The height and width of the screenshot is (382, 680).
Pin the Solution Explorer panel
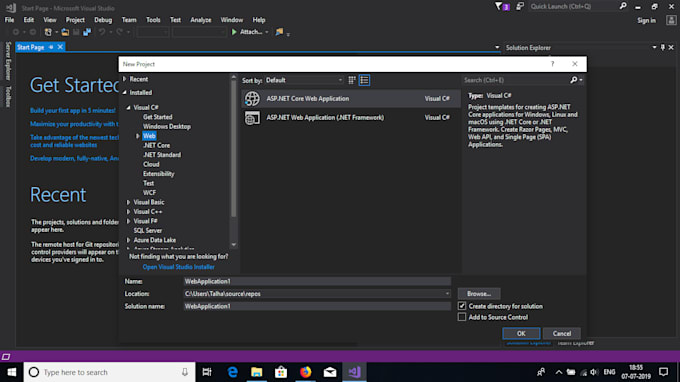(663, 47)
